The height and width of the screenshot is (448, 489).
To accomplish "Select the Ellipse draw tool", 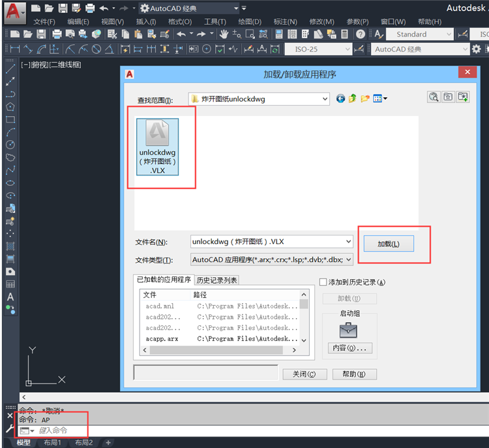I will pyautogui.click(x=10, y=183).
